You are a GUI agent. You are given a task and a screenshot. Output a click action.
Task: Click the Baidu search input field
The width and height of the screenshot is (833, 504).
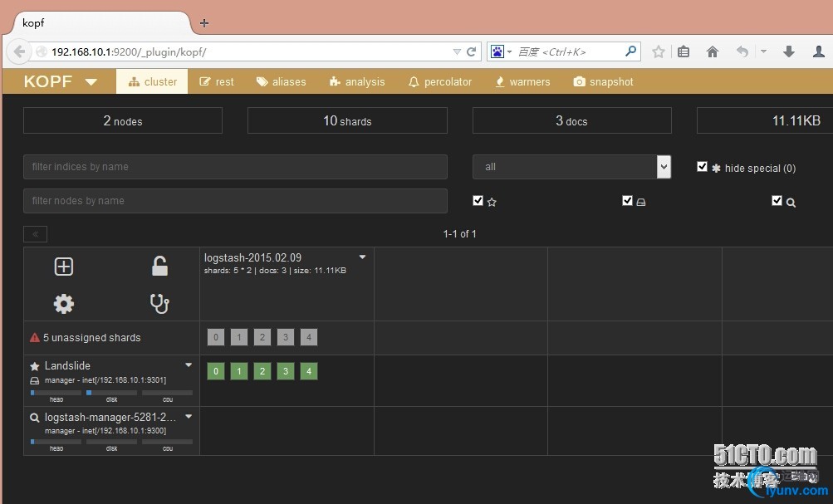tap(568, 51)
